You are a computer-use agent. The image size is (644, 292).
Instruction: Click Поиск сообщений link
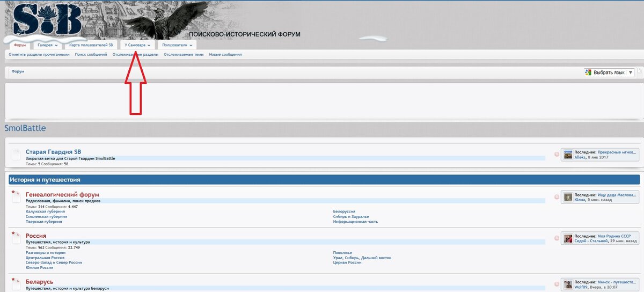[91, 54]
